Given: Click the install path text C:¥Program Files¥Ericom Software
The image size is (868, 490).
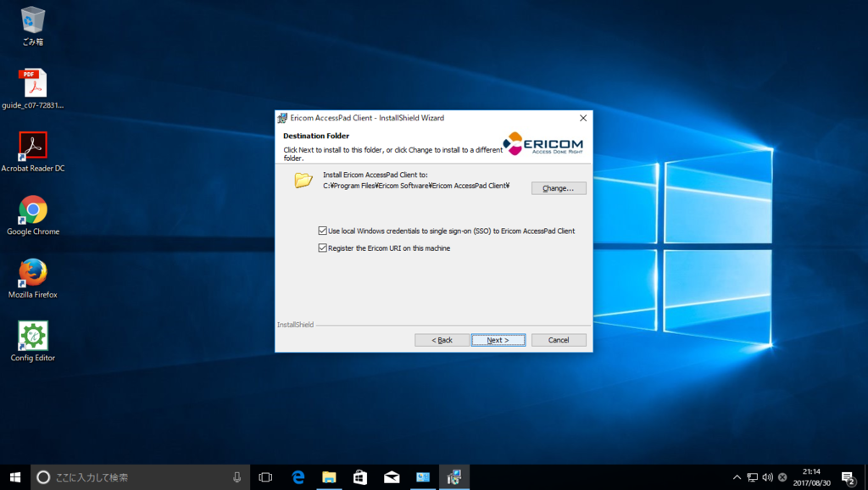Looking at the screenshot, I should [416, 186].
